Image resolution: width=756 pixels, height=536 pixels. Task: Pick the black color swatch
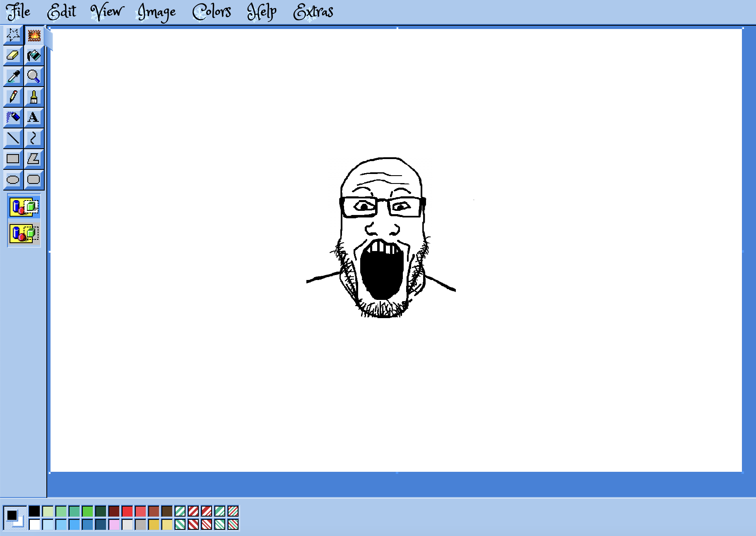coord(34,511)
